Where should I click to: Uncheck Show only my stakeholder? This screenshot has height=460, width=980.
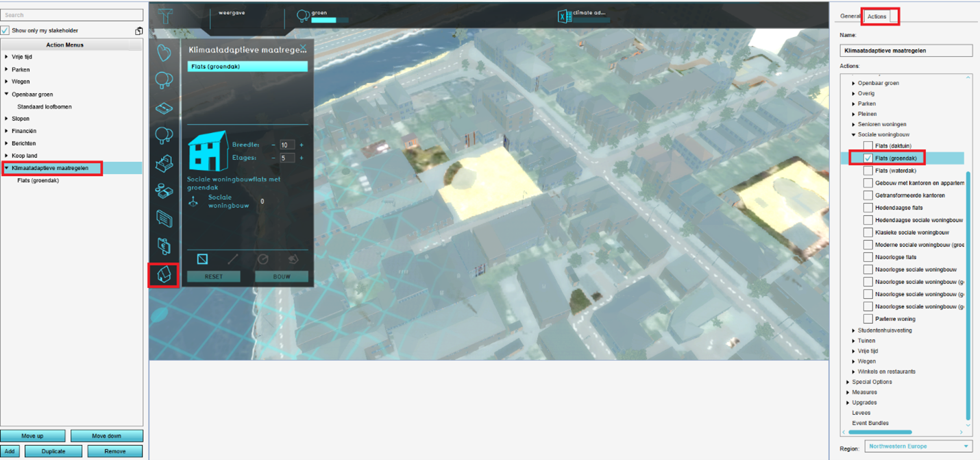5,31
